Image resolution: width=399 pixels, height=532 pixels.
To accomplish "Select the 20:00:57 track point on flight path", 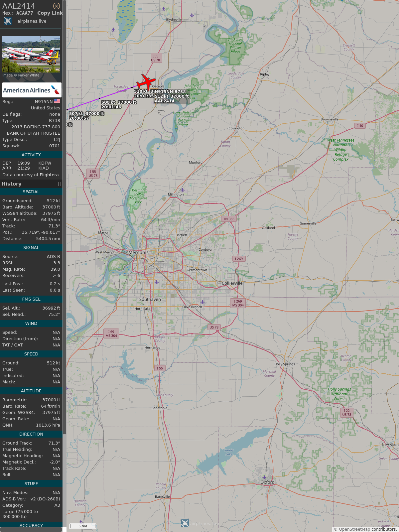I will 67,109.
